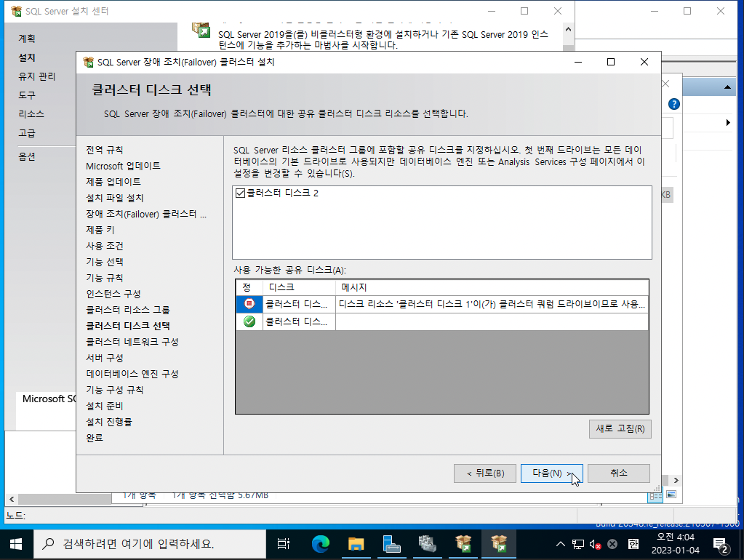Cancel the wizard with 취소 button

(x=618, y=473)
